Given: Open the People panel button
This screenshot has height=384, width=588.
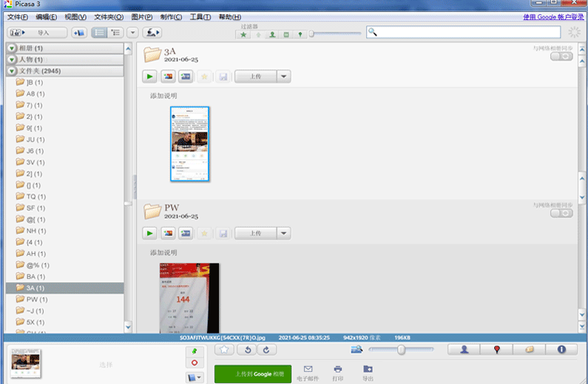Looking at the screenshot, I should [x=464, y=350].
